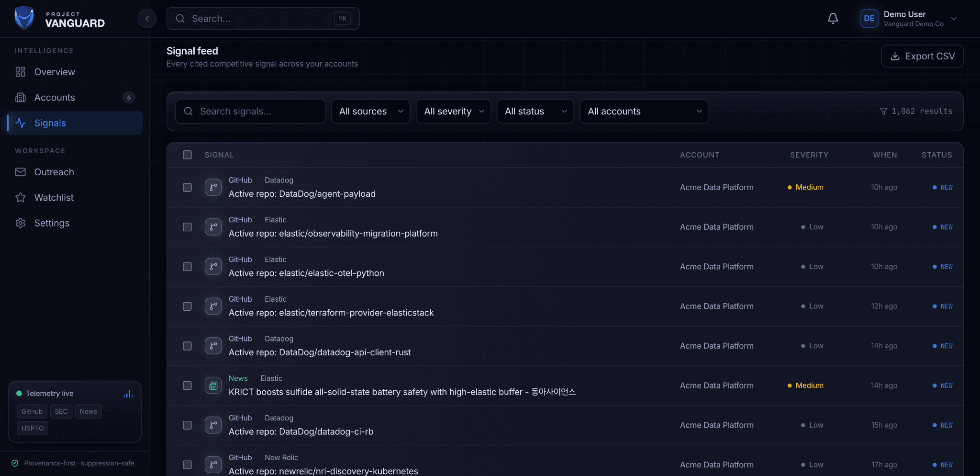The width and height of the screenshot is (980, 476).
Task: Click the DE user avatar
Action: pyautogui.click(x=869, y=19)
